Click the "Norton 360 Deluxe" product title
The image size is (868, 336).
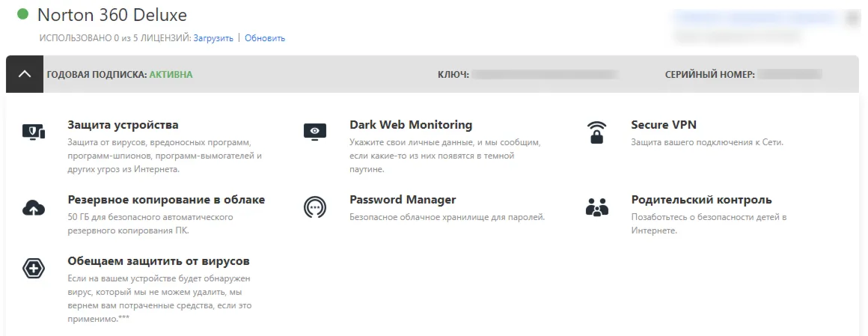(x=112, y=15)
